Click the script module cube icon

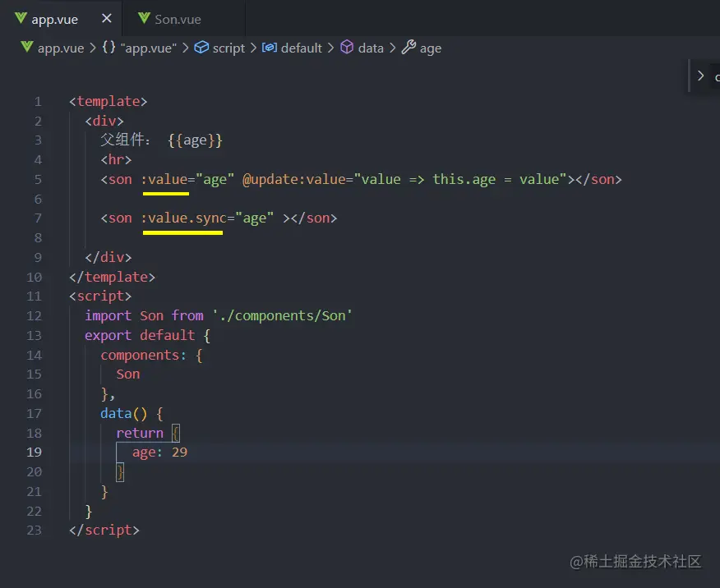coord(201,48)
